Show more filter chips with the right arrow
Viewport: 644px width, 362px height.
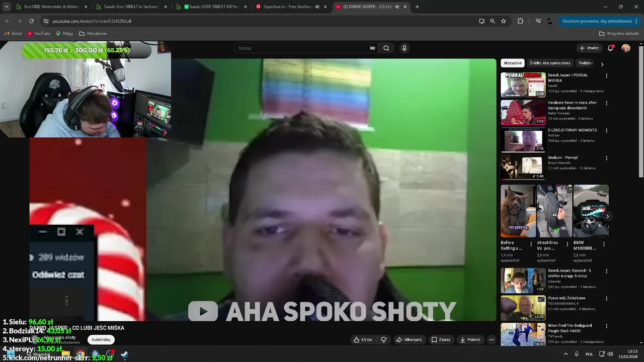pyautogui.click(x=602, y=64)
